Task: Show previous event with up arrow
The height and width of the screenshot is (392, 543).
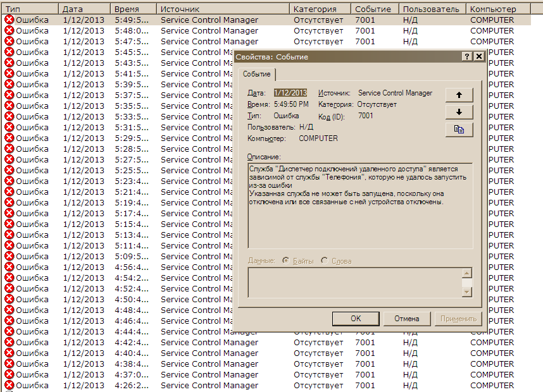Action: pyautogui.click(x=459, y=95)
